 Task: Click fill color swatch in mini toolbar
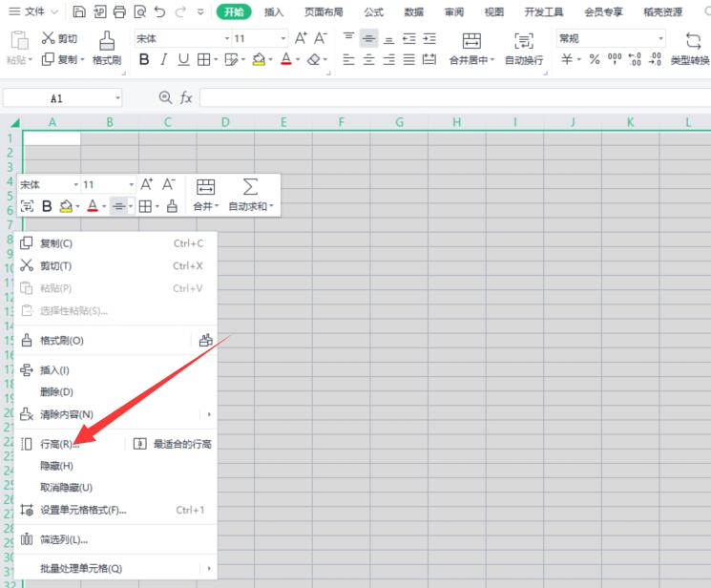tap(66, 206)
